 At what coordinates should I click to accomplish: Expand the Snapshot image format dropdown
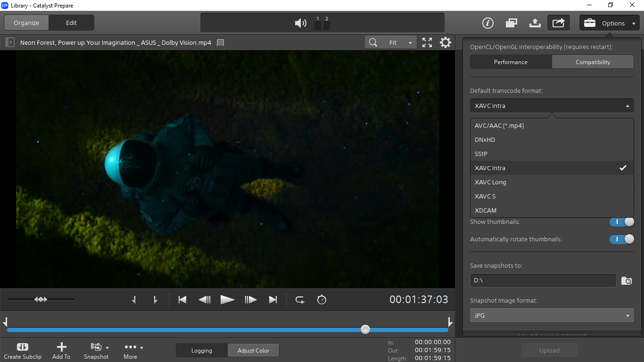tap(552, 315)
